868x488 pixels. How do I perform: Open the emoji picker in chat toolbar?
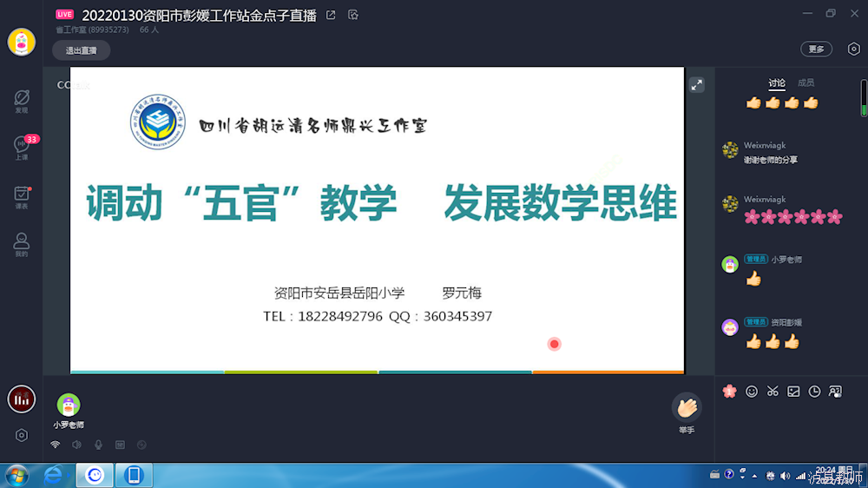point(751,392)
